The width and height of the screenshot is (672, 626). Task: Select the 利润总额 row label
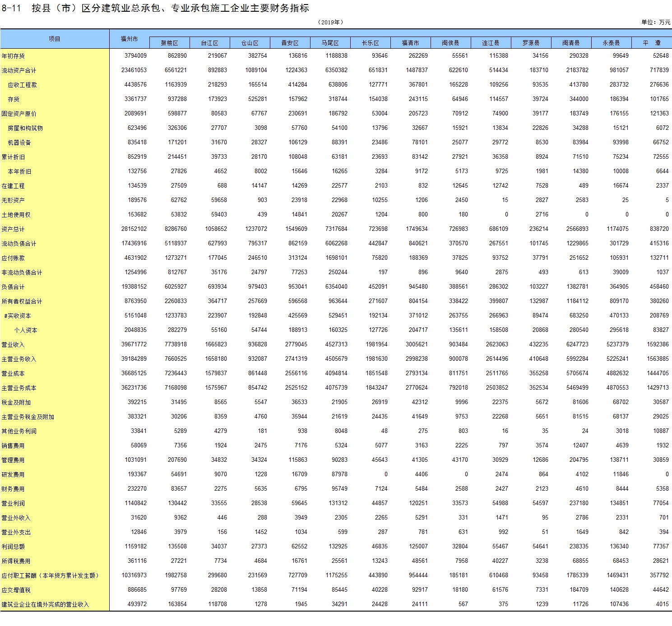click(14, 547)
